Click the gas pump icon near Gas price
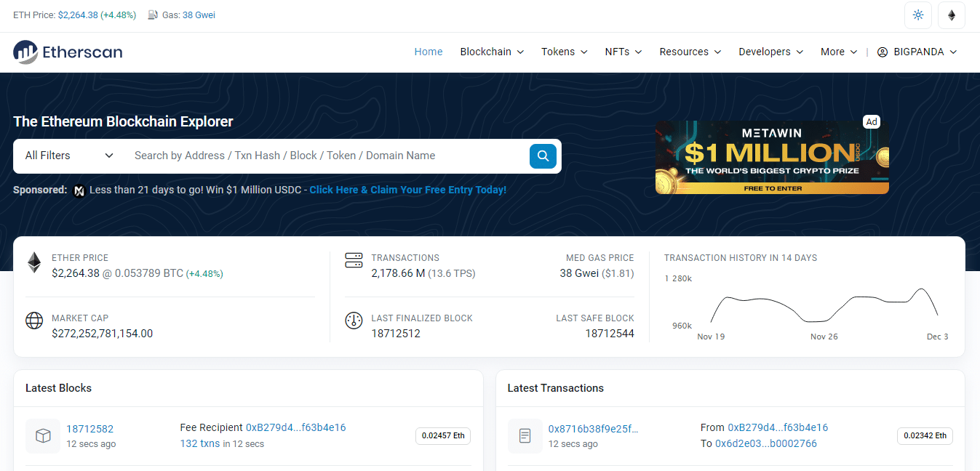The width and height of the screenshot is (980, 471). point(154,15)
